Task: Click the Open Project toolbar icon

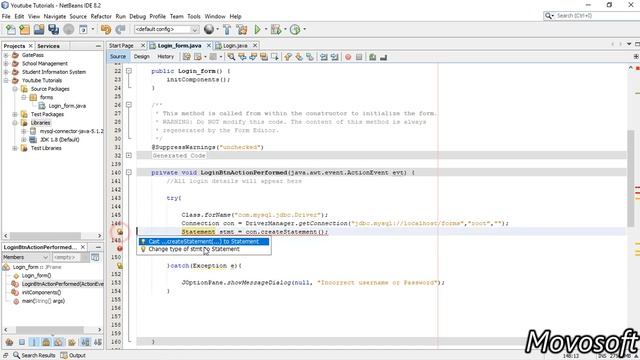Action: click(x=39, y=29)
